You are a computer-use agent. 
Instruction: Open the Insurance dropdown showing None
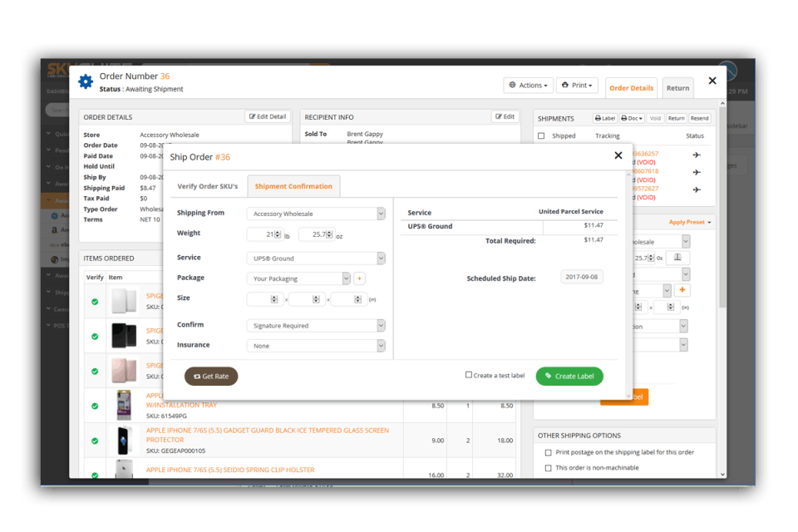tap(316, 346)
